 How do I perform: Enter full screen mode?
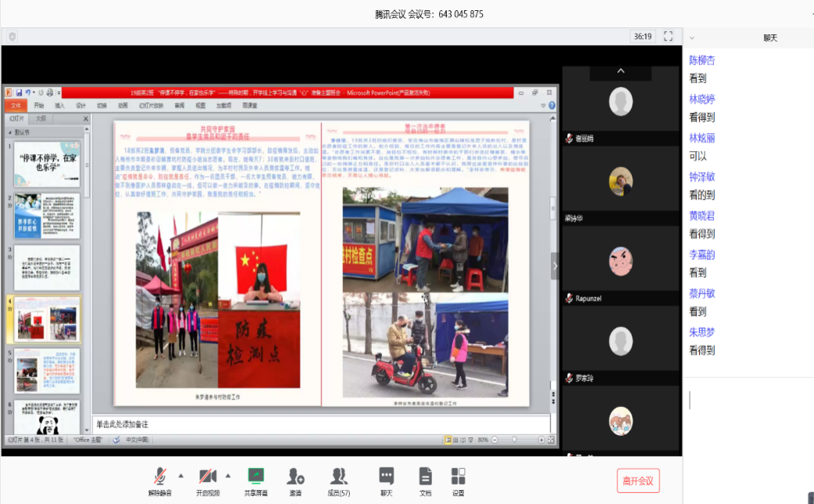668,36
